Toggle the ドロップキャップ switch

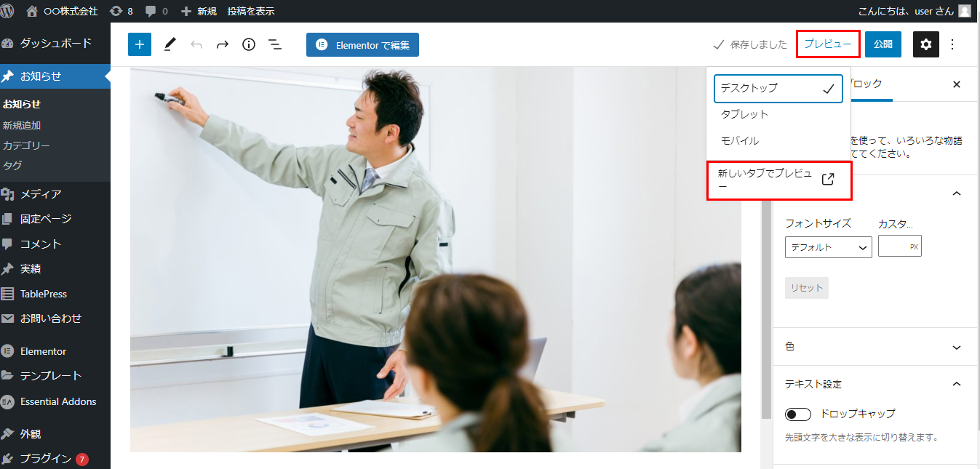click(798, 414)
